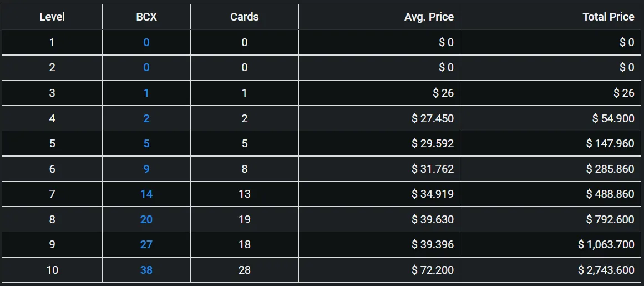Click the Cards column header
The image size is (644, 286).
[x=245, y=17]
